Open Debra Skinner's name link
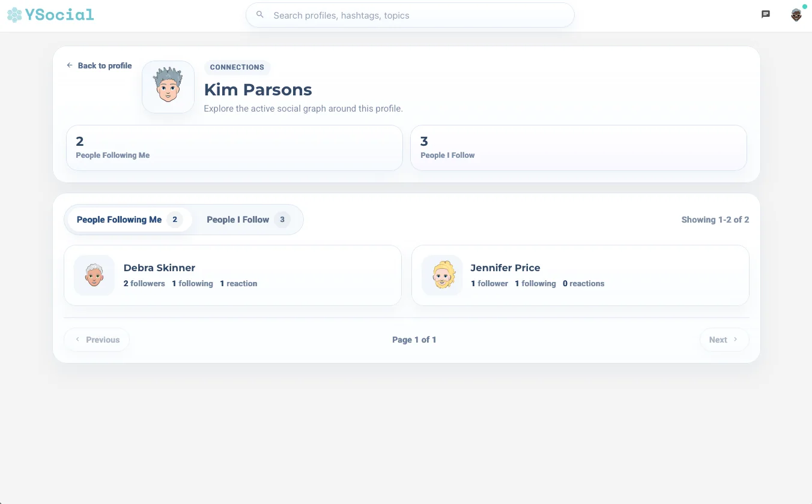The width and height of the screenshot is (812, 504). pyautogui.click(x=159, y=268)
